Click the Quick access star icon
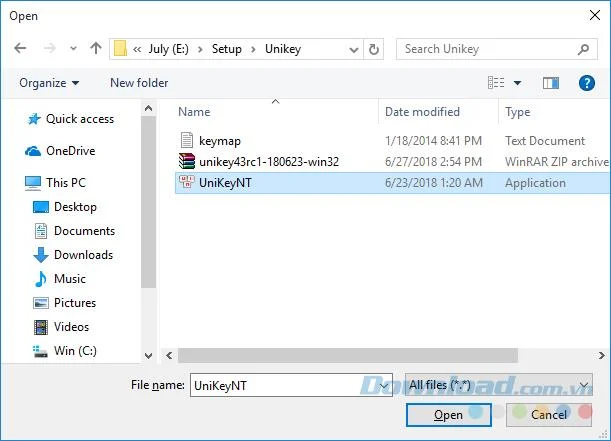The image size is (611, 441). tap(34, 119)
